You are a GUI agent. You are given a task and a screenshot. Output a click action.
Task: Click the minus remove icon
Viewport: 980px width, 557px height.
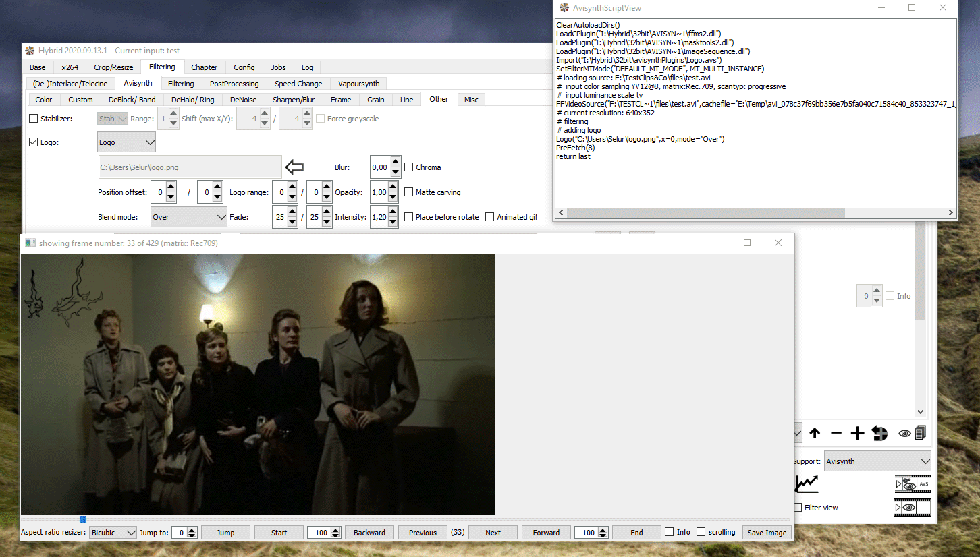[x=836, y=433]
